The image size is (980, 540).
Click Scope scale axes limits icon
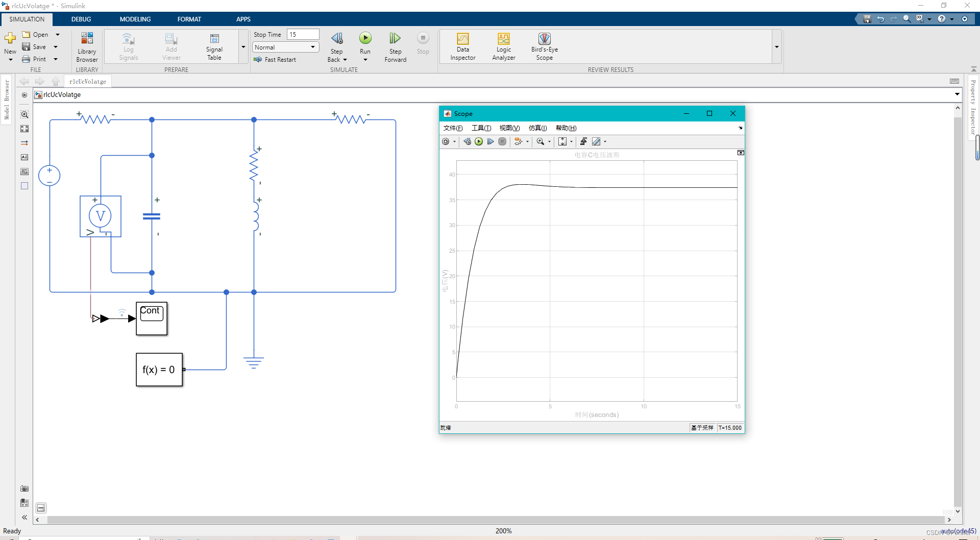pyautogui.click(x=562, y=142)
